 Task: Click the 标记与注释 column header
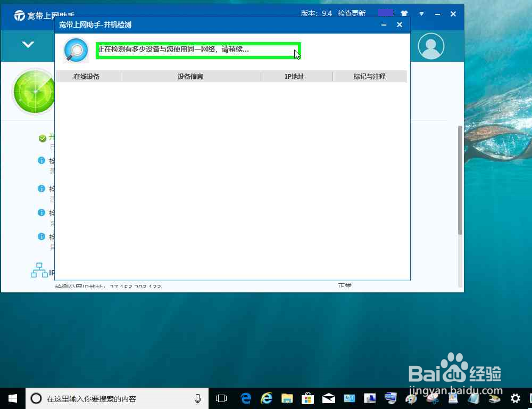[x=370, y=76]
